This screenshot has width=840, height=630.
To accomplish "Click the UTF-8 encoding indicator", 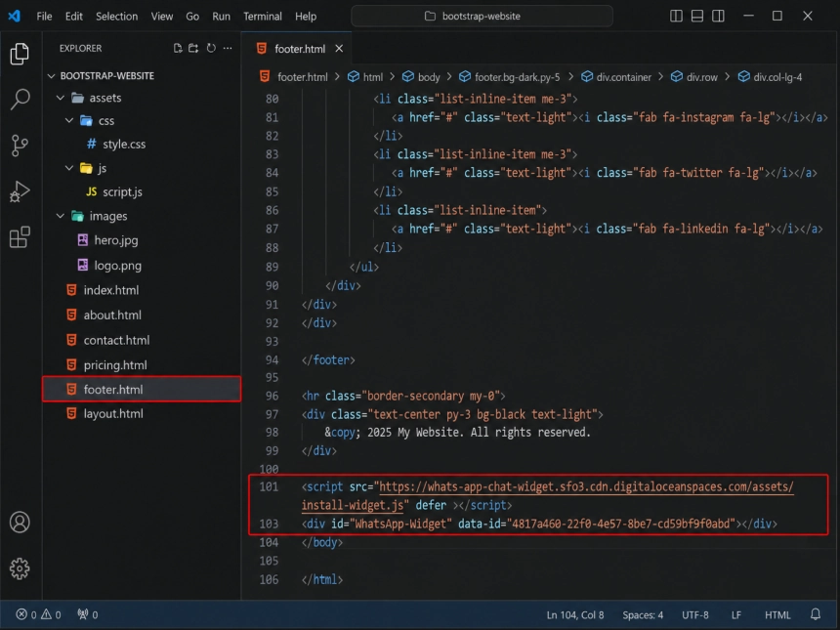I will (x=694, y=614).
